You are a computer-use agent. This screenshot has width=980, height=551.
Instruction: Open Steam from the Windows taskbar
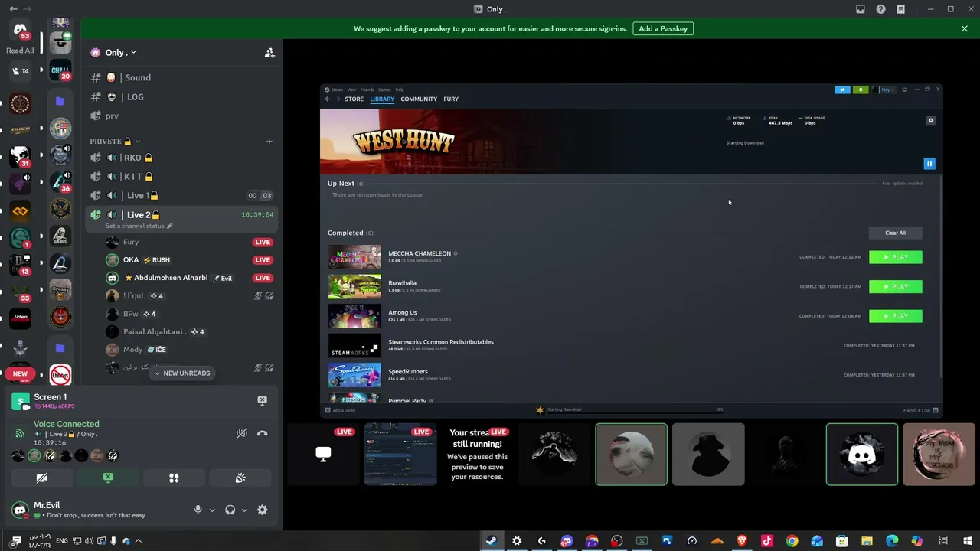click(x=492, y=541)
